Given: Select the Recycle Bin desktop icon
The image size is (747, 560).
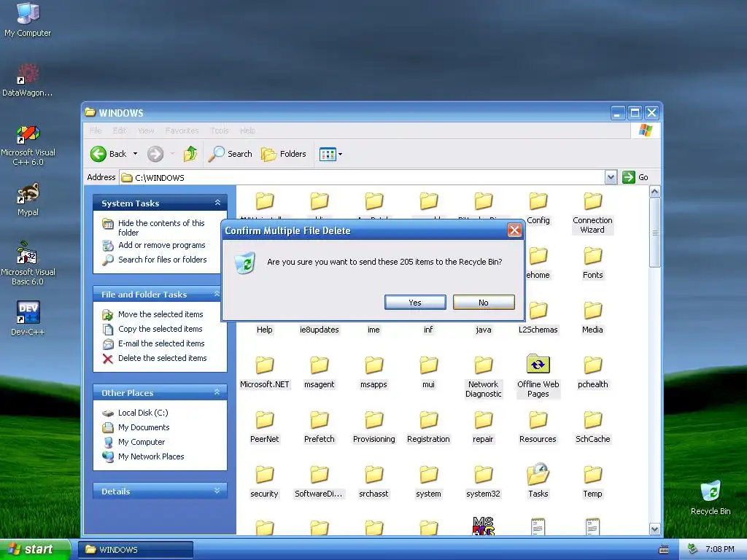Looking at the screenshot, I should pyautogui.click(x=711, y=497).
